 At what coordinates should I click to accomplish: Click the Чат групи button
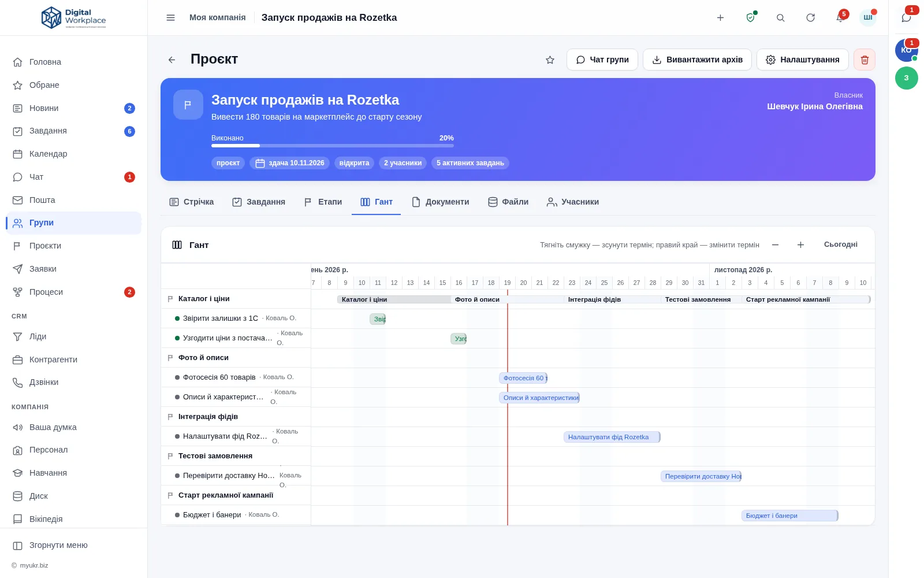[602, 60]
